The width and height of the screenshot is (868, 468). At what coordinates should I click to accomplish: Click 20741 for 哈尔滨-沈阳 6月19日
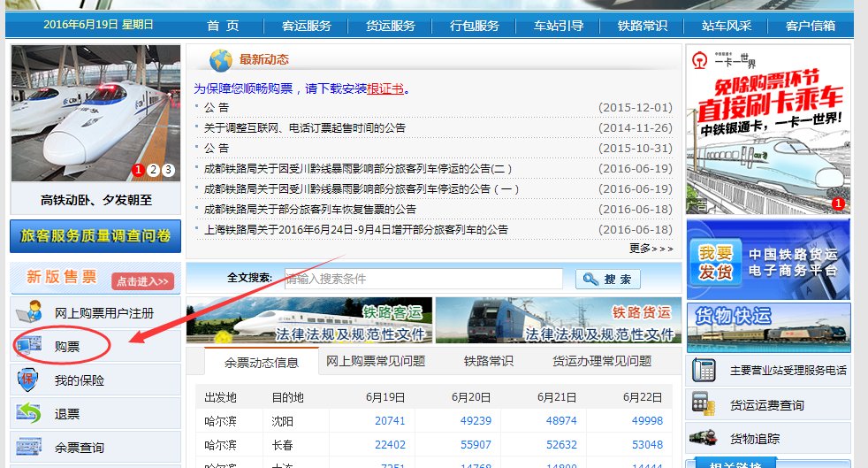[390, 421]
